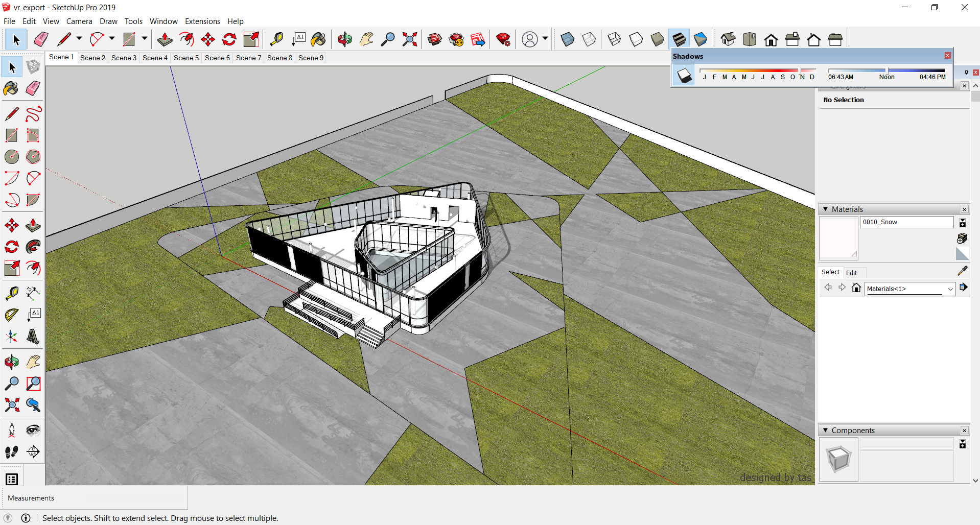980x525 pixels.
Task: Pick the material eyedropper sample tool
Action: tap(962, 271)
